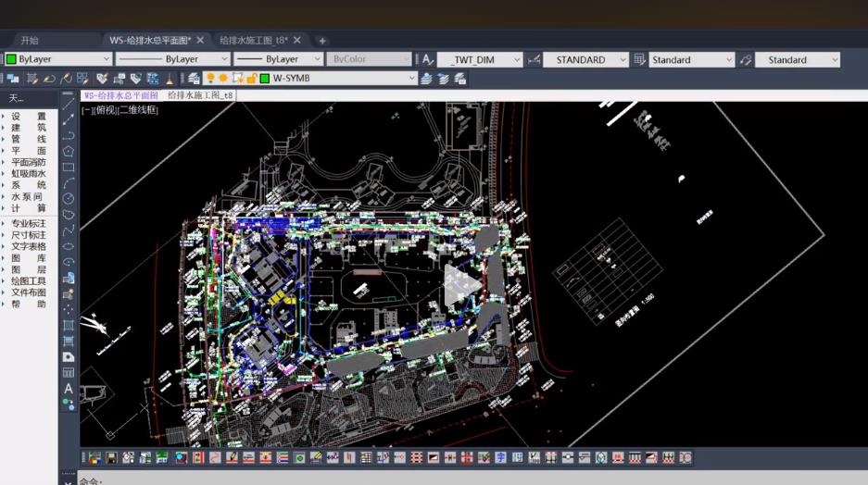Add a new drawing tab with plus button
Image resolution: width=868 pixels, height=485 pixels.
coord(322,41)
